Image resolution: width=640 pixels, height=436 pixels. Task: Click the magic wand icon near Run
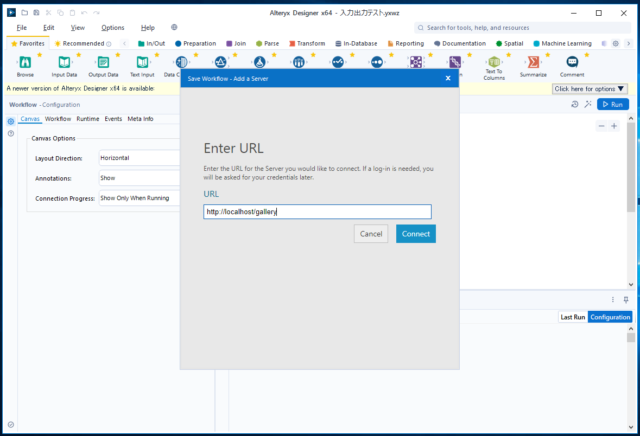tap(588, 105)
